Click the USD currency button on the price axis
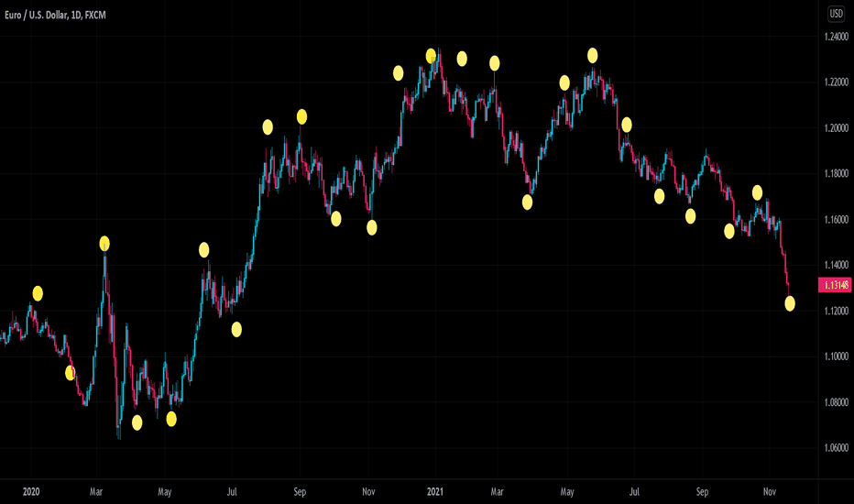This screenshot has height=504, width=854. point(836,14)
